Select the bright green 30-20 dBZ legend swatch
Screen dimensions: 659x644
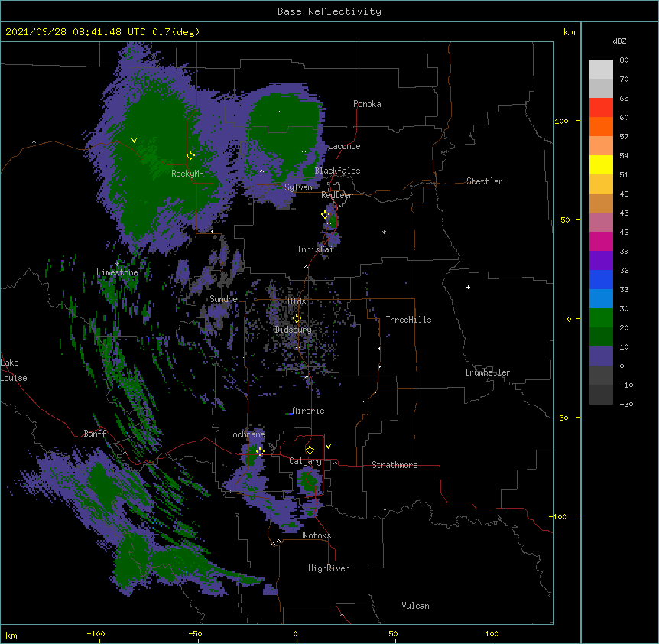pos(601,318)
